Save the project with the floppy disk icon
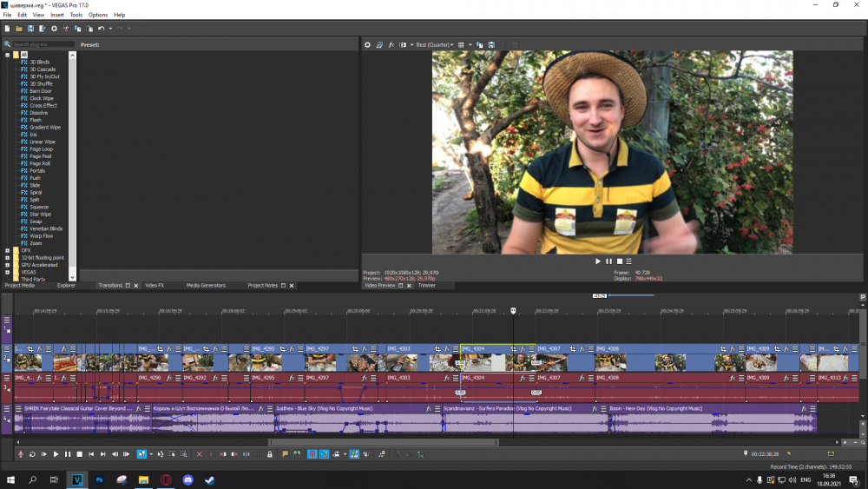The image size is (868, 489). (x=30, y=29)
